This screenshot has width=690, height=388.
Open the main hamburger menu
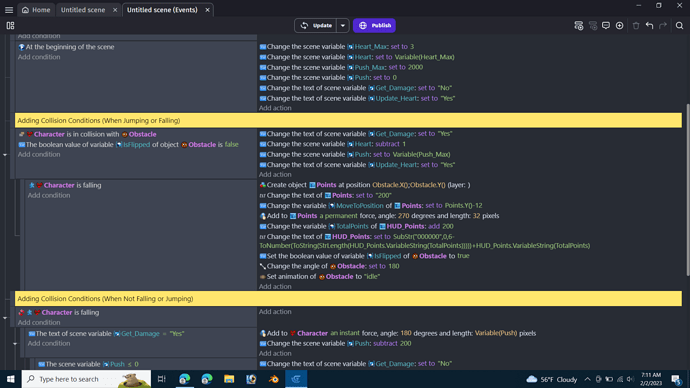[9, 10]
